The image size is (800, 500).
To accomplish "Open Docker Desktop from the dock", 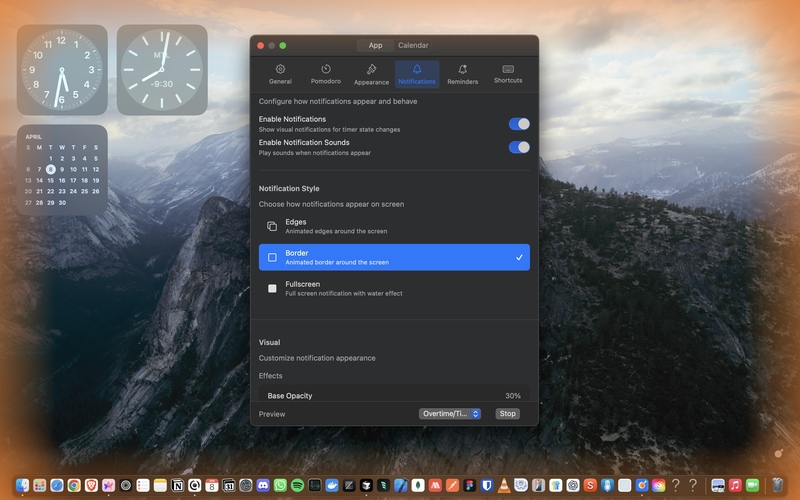I will tap(332, 485).
